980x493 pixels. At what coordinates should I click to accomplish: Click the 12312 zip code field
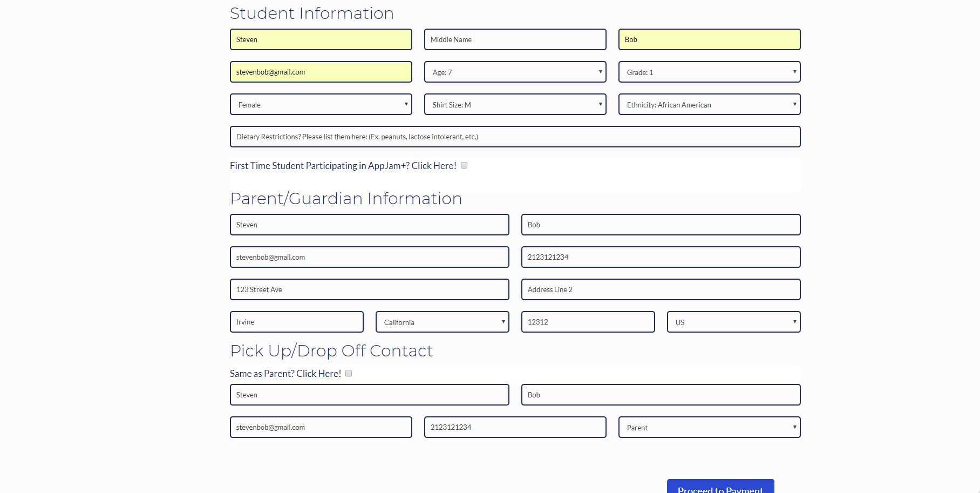pos(588,322)
